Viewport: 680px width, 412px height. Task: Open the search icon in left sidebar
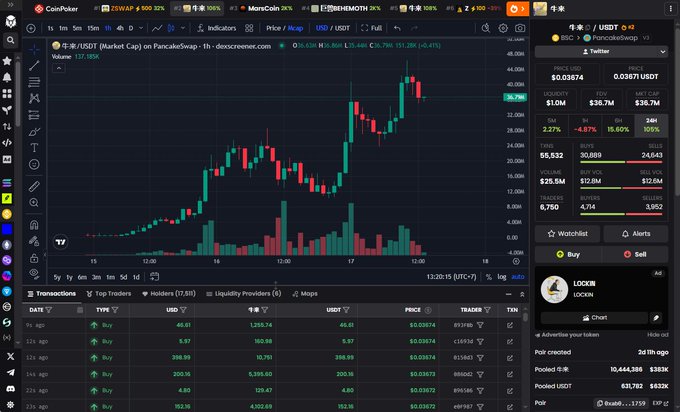[10, 40]
